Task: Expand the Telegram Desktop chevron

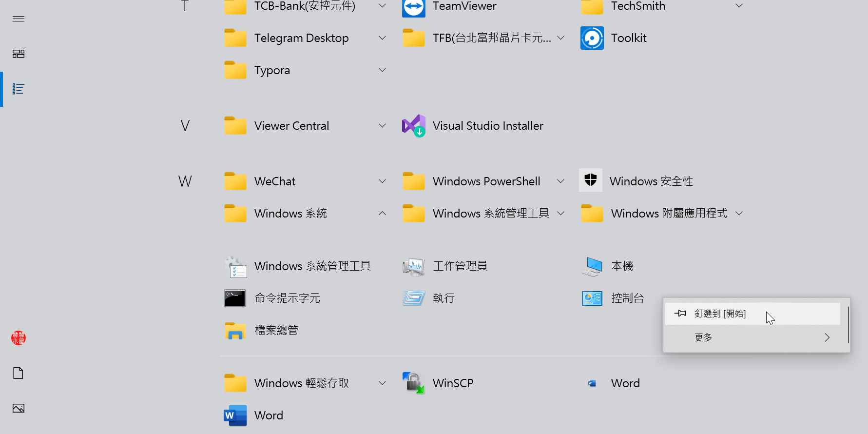Action: [x=383, y=38]
